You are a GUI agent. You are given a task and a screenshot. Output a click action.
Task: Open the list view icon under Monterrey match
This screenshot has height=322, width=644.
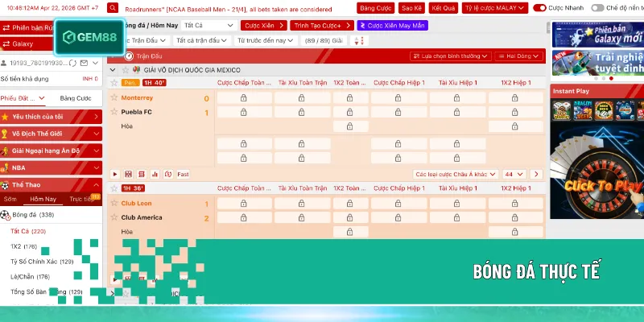click(x=142, y=174)
